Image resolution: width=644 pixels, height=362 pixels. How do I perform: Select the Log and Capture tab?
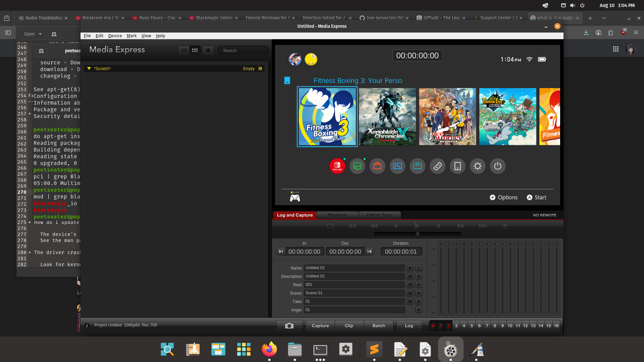tap(295, 215)
